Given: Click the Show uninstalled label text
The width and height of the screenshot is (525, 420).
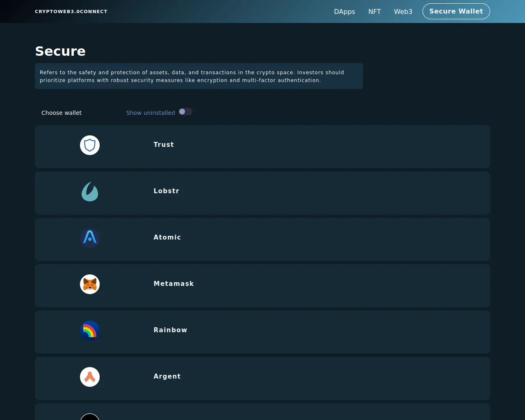Looking at the screenshot, I should pos(151,113).
